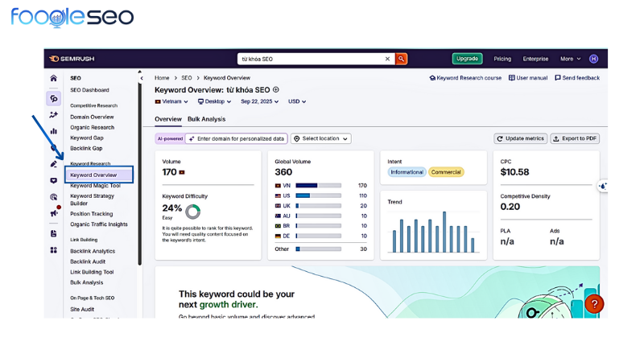
Task: Open the user profile avatar
Action: point(594,59)
